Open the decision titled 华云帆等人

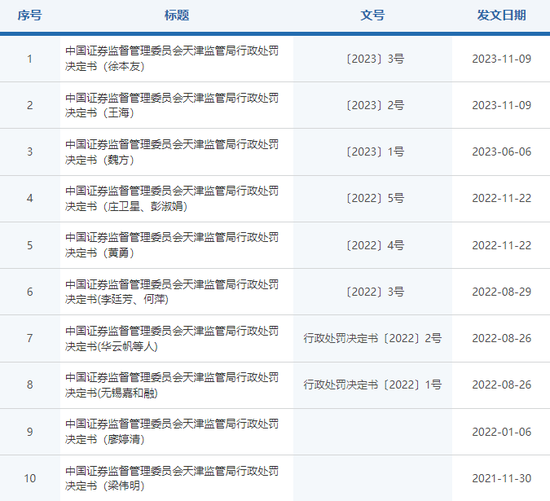pyautogui.click(x=172, y=338)
